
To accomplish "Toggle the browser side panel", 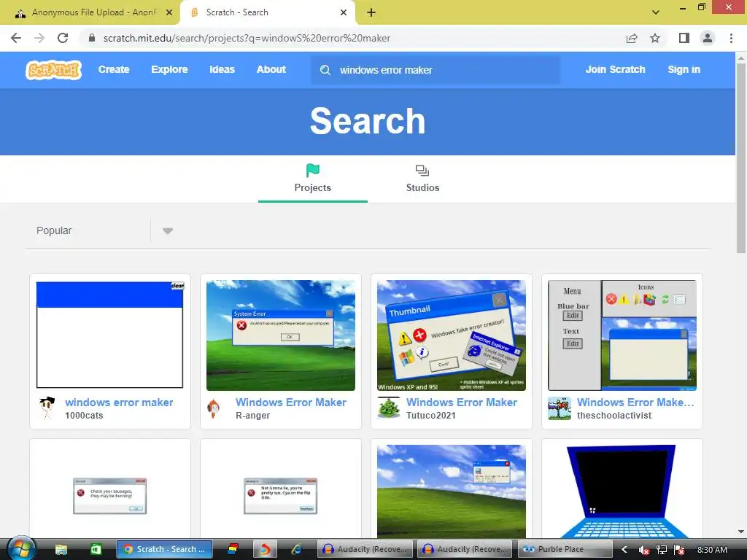I will (x=684, y=38).
